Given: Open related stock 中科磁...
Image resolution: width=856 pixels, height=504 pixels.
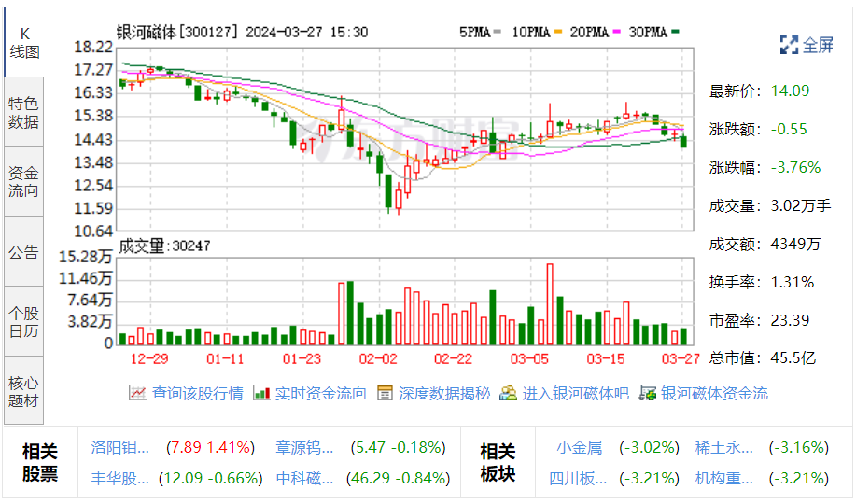Looking at the screenshot, I should point(304,478).
